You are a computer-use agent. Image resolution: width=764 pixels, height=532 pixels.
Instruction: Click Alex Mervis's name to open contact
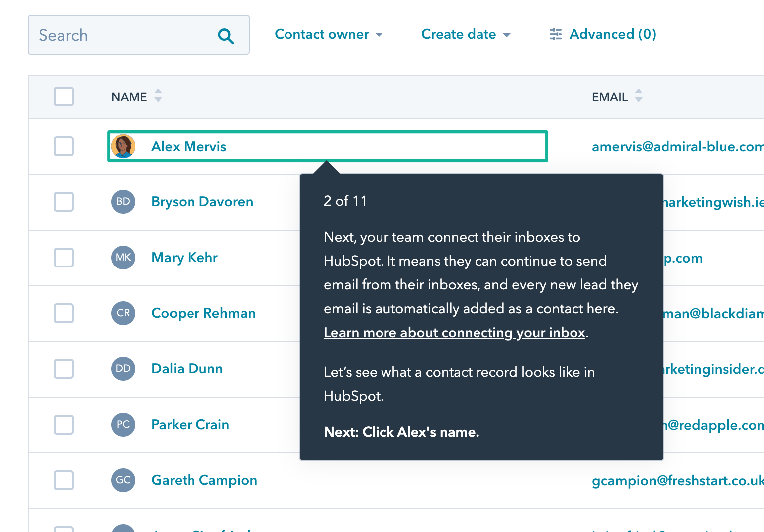[x=189, y=146]
